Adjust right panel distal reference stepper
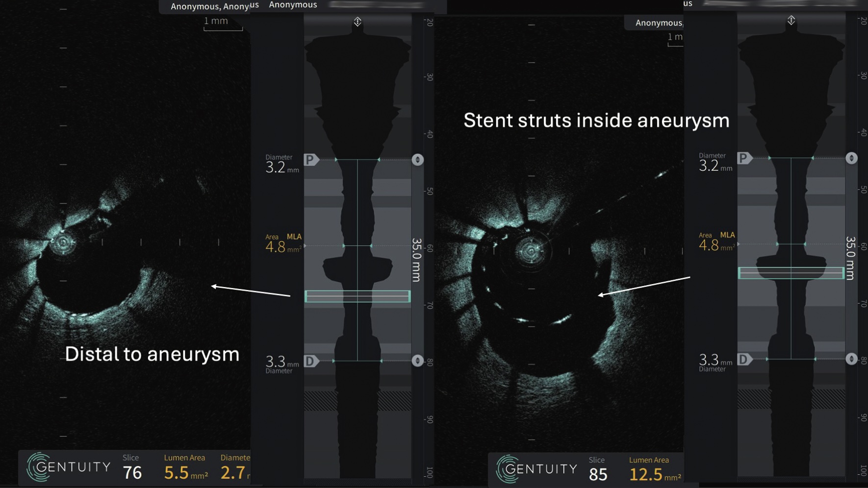 click(851, 359)
